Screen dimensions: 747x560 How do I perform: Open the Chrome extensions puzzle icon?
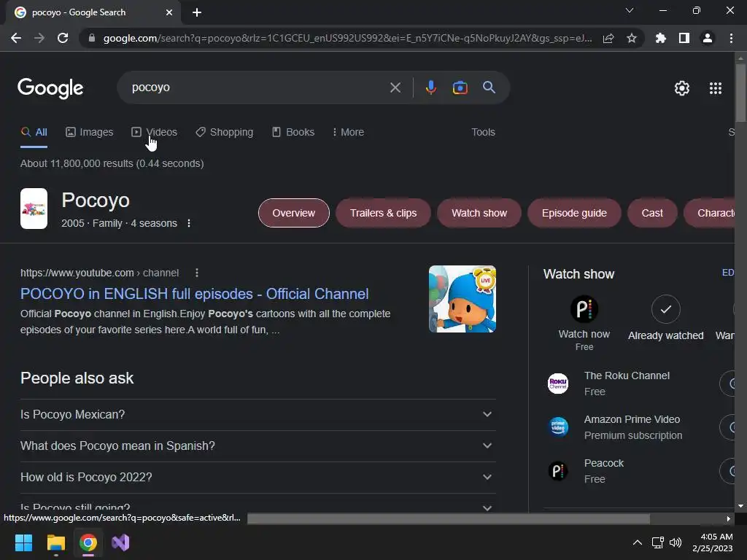(x=661, y=38)
